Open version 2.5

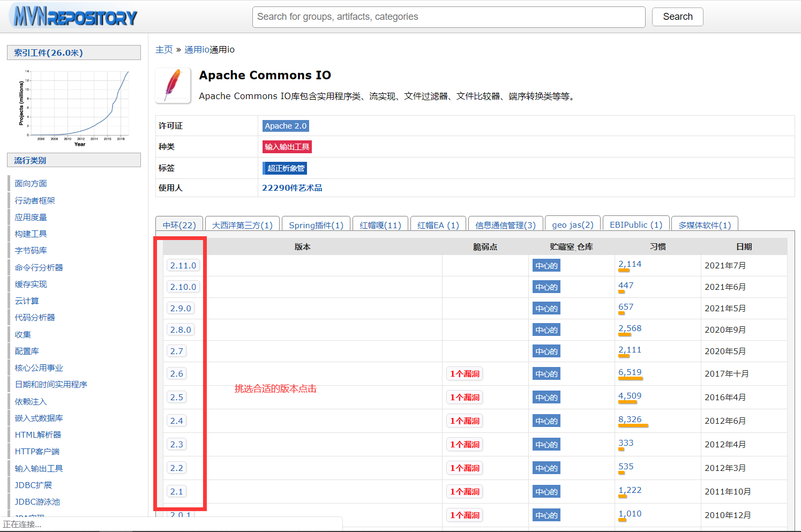177,398
